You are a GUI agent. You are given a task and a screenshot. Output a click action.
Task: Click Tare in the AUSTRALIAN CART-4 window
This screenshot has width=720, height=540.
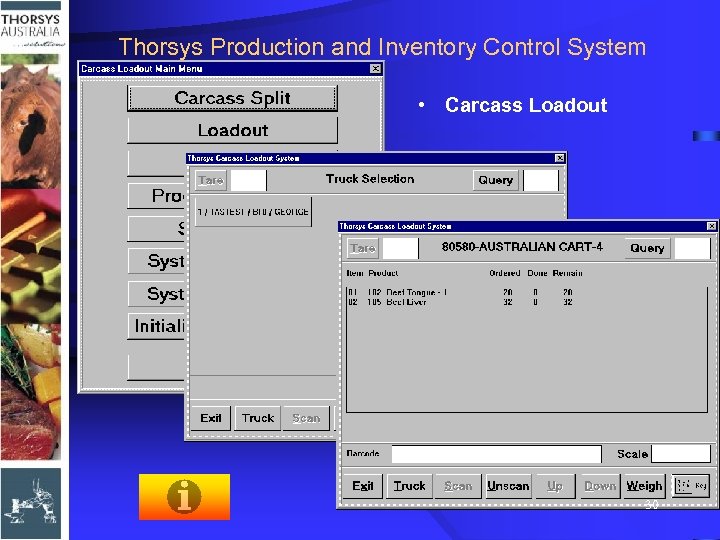pos(363,248)
